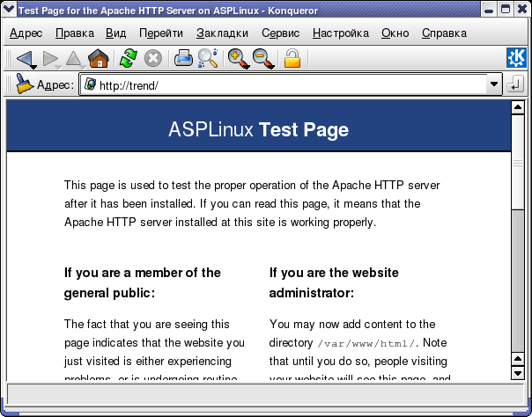Screen dimensions: 532x417
Task: Maximize the Konqueror window
Action: pyautogui.click(x=506, y=9)
